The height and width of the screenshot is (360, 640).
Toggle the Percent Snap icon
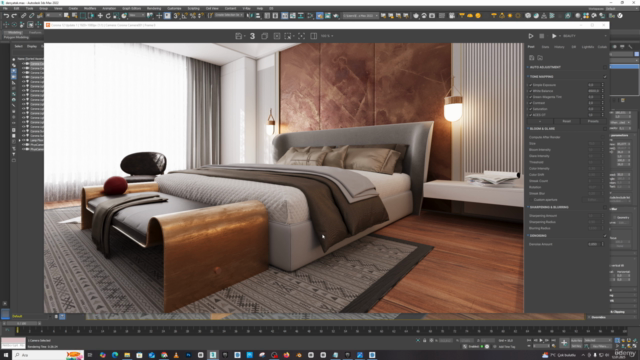click(x=193, y=16)
